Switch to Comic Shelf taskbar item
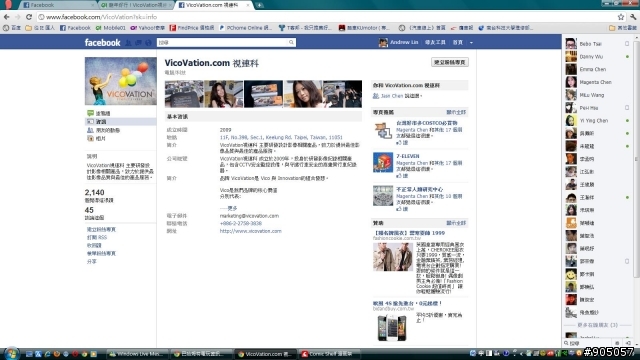Image resolution: width=640 pixels, height=360 pixels. (329, 354)
